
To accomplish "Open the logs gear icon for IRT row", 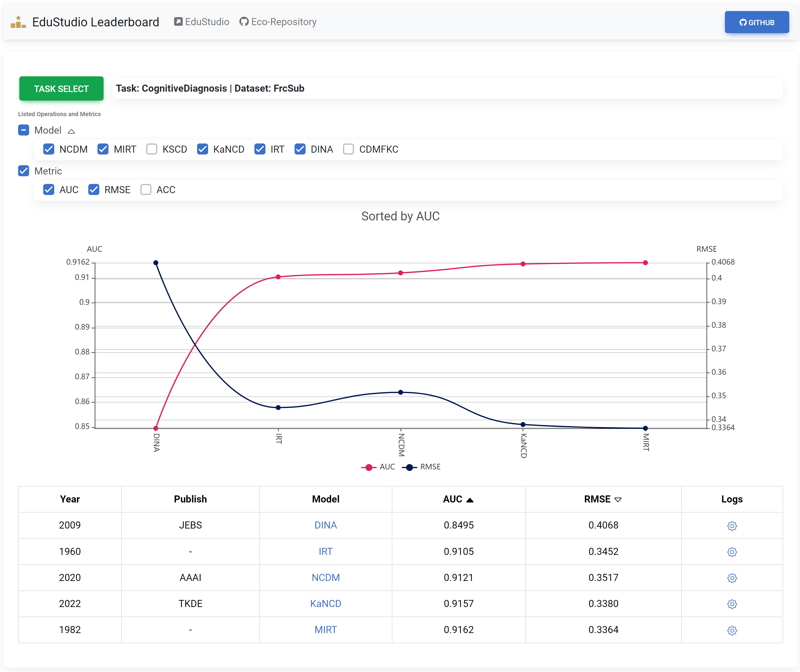I will pyautogui.click(x=732, y=552).
